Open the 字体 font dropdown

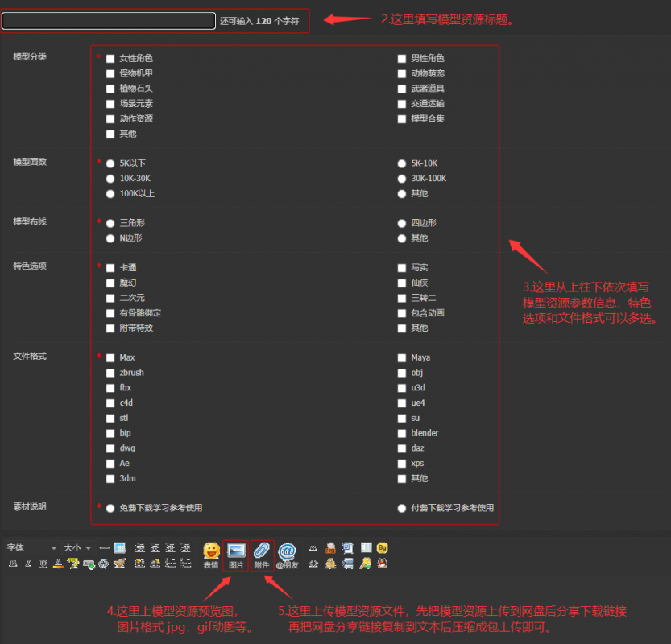[x=32, y=547]
